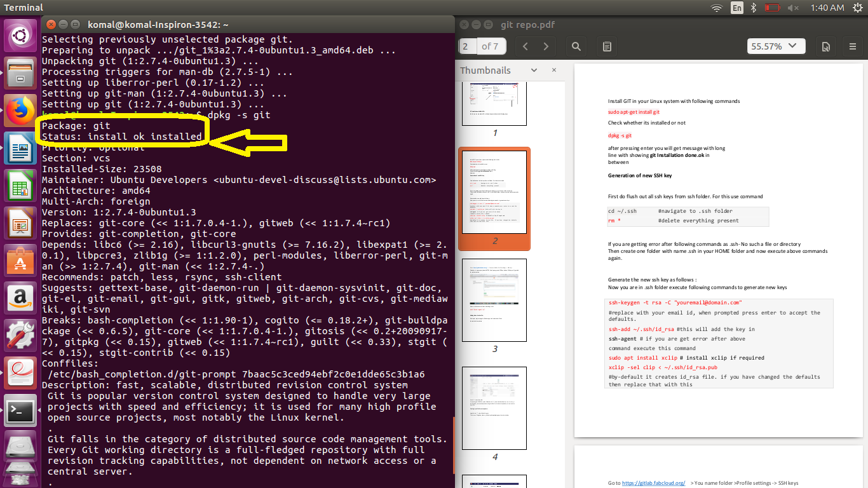The image size is (868, 488).
Task: Expand the Thumbnails sidebar selector dropdown
Action: coord(534,70)
